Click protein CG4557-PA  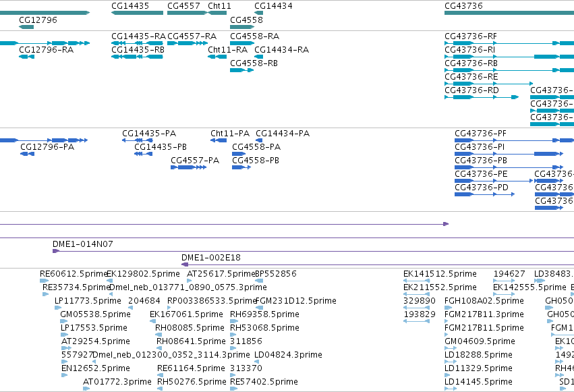pyautogui.click(x=195, y=161)
